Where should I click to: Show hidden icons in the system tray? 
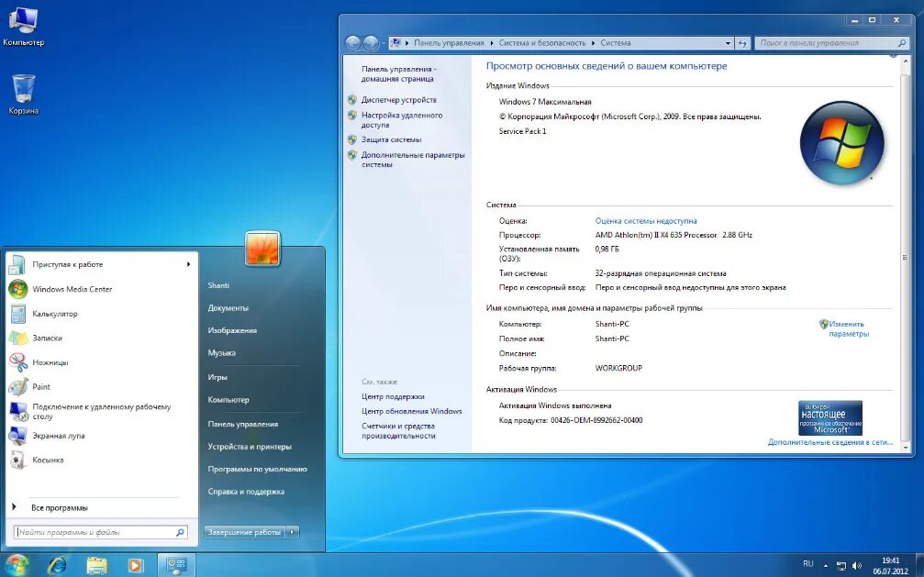(824, 564)
